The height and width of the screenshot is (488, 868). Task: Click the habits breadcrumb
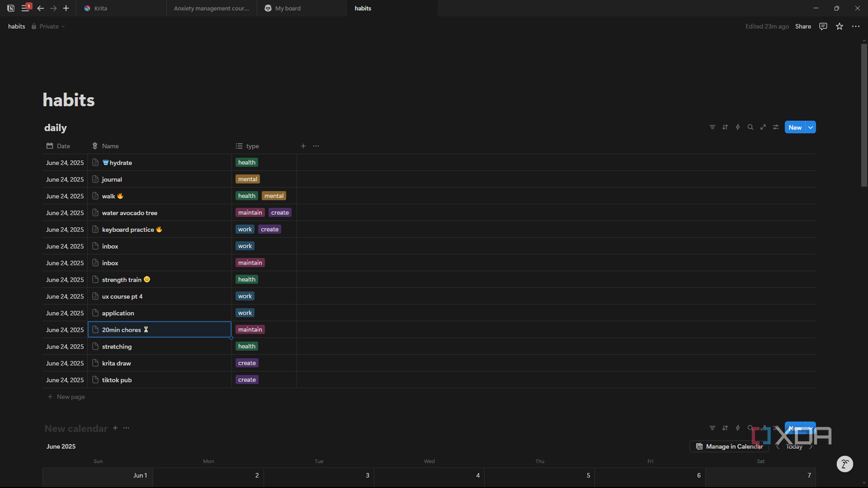point(16,27)
